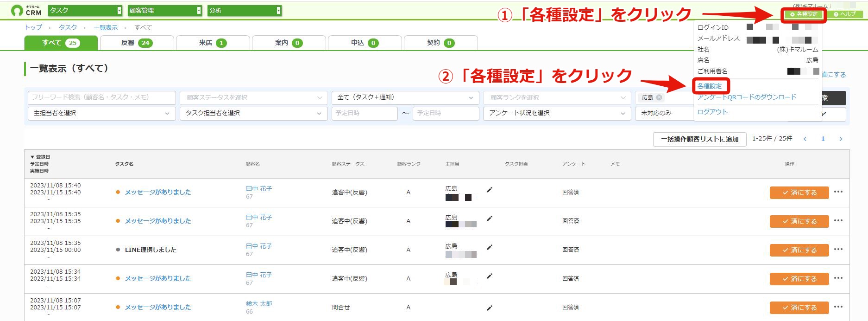This screenshot has width=868, height=321.
Task: Edit assignee for the 鈴木 太郎 row
Action: [x=490, y=308]
